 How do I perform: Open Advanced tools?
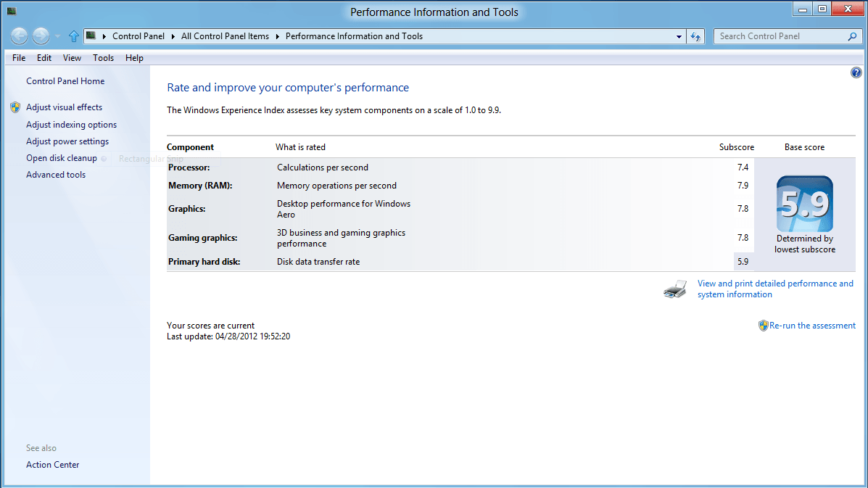pyautogui.click(x=56, y=174)
